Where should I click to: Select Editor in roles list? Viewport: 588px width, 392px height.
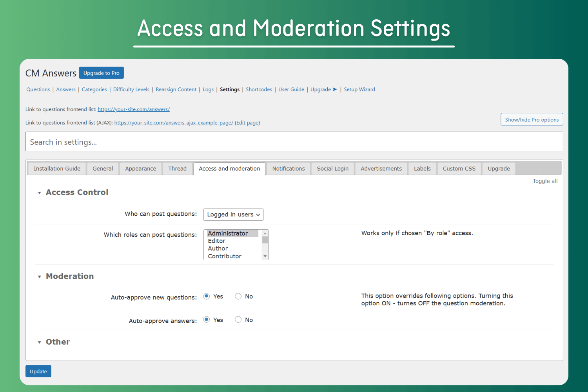tap(233, 241)
